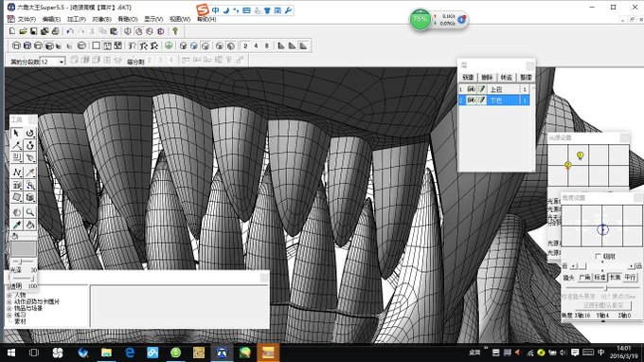The width and height of the screenshot is (644, 362).
Task: Expand the 练习 tree node
Action: (x=9, y=315)
